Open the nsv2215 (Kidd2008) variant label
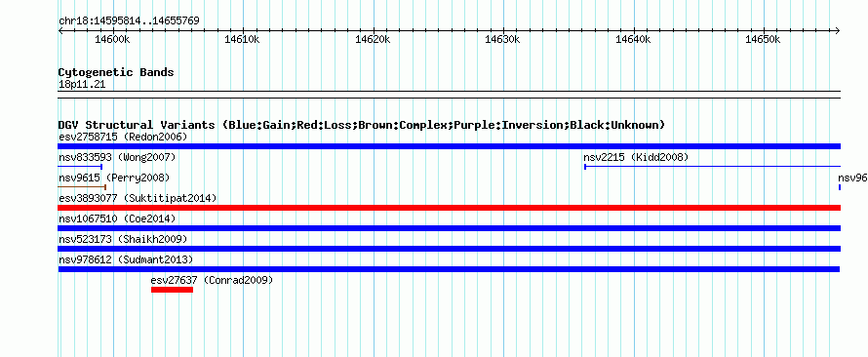This screenshot has width=868, height=357. tap(636, 157)
